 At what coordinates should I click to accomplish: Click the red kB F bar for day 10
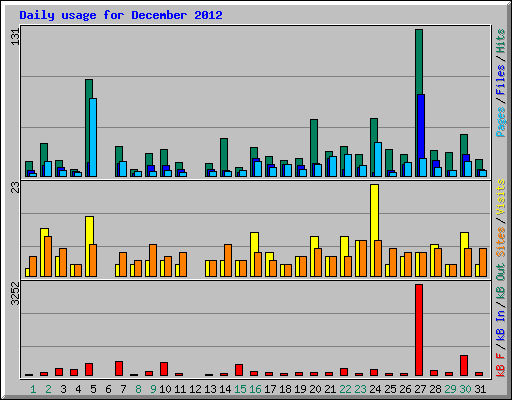pos(164,369)
